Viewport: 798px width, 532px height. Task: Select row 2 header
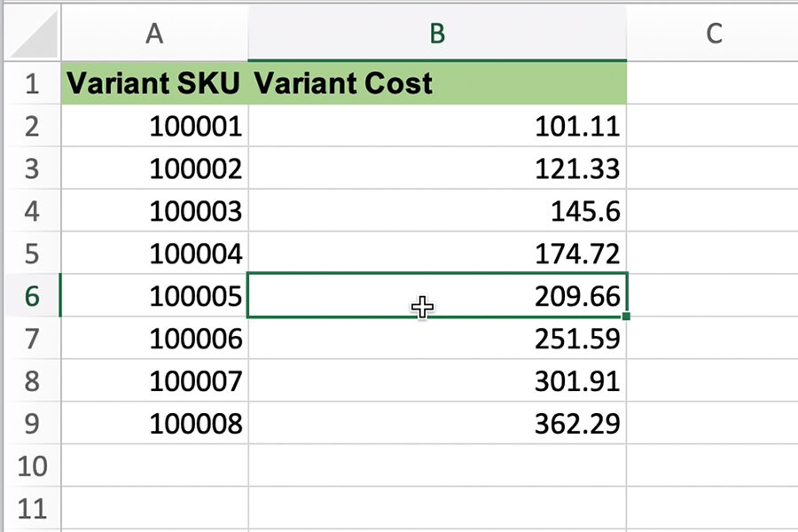[x=32, y=126]
